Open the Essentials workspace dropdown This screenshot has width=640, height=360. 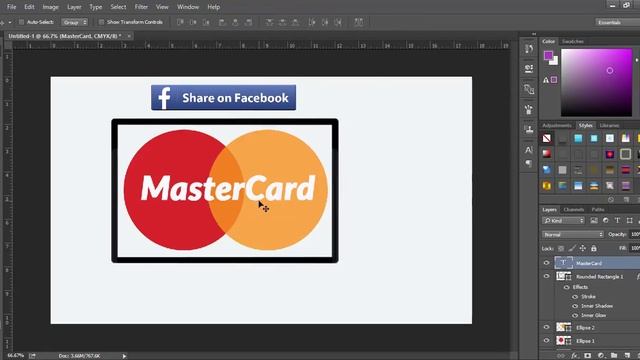pos(617,22)
